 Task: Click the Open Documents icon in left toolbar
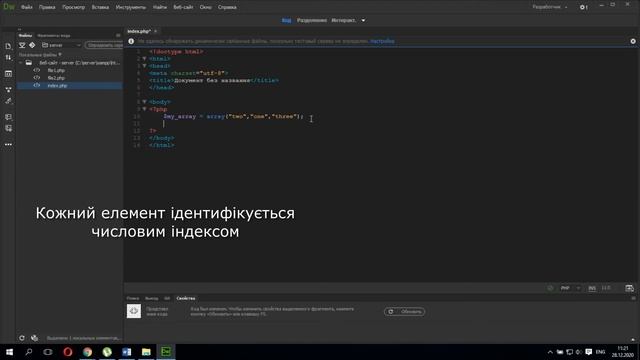[x=8, y=47]
